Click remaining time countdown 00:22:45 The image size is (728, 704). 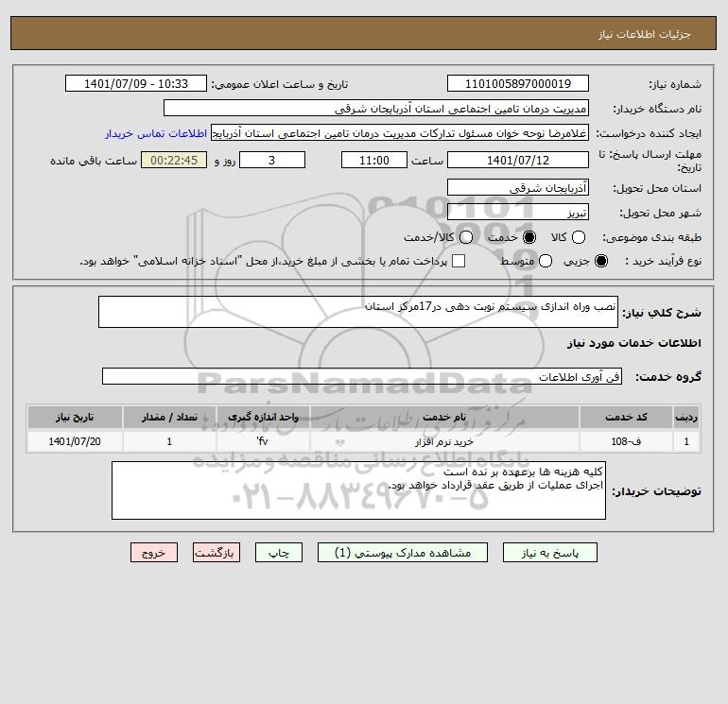[x=174, y=160]
